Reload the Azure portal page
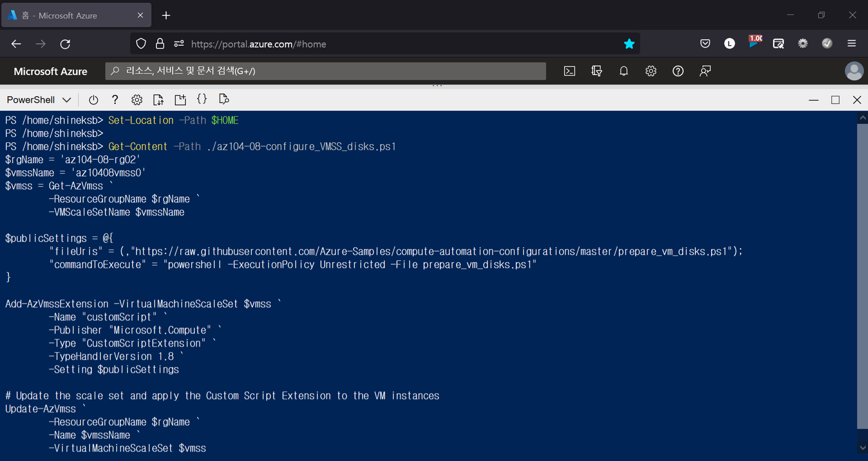The image size is (868, 461). click(x=65, y=44)
